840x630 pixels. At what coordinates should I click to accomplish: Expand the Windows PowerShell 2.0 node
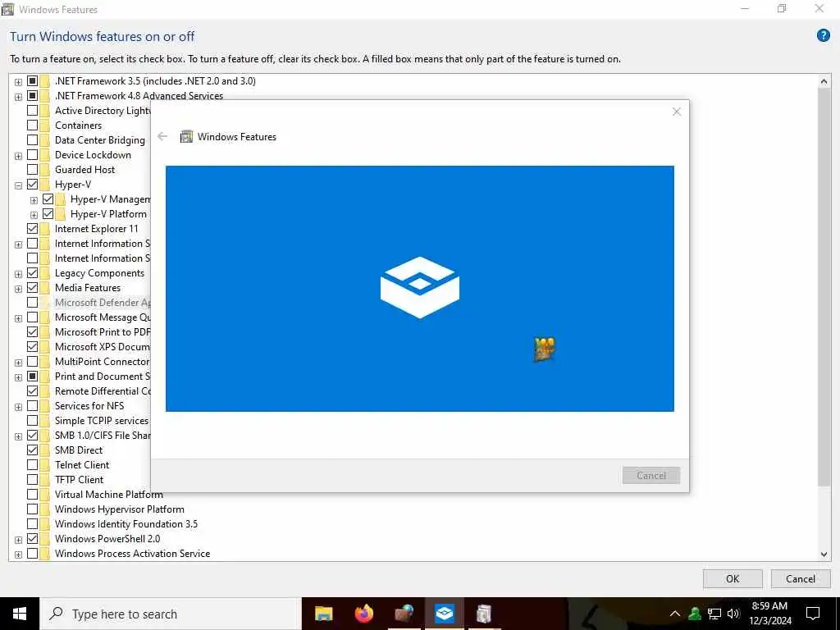(18, 540)
